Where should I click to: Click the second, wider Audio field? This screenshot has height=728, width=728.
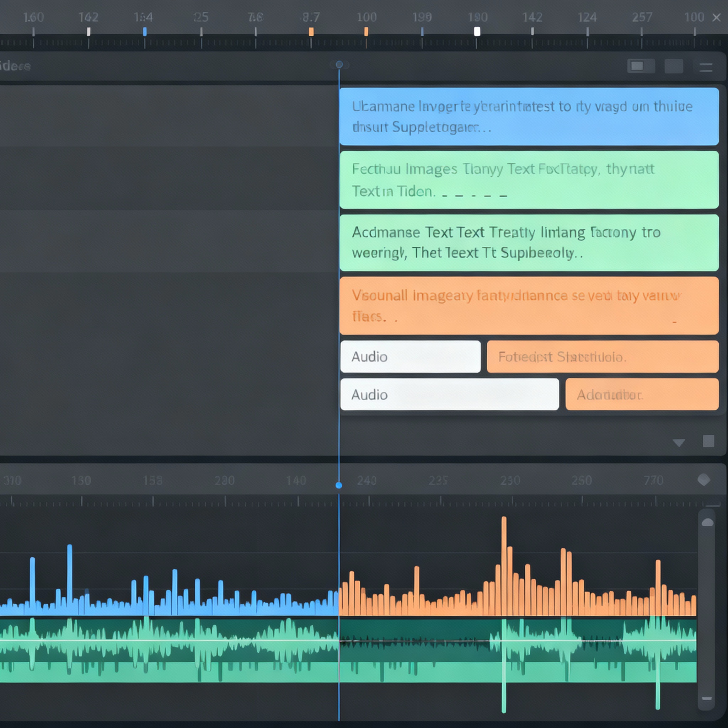449,394
